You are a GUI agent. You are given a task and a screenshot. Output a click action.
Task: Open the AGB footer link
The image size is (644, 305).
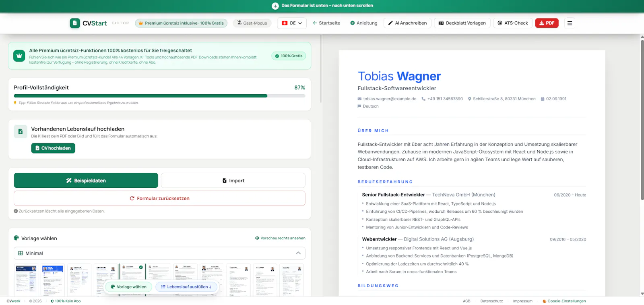point(466,301)
